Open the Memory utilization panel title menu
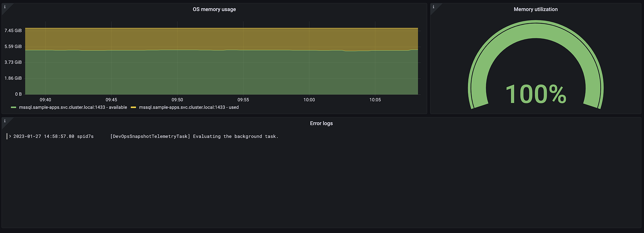644x233 pixels. [535, 9]
